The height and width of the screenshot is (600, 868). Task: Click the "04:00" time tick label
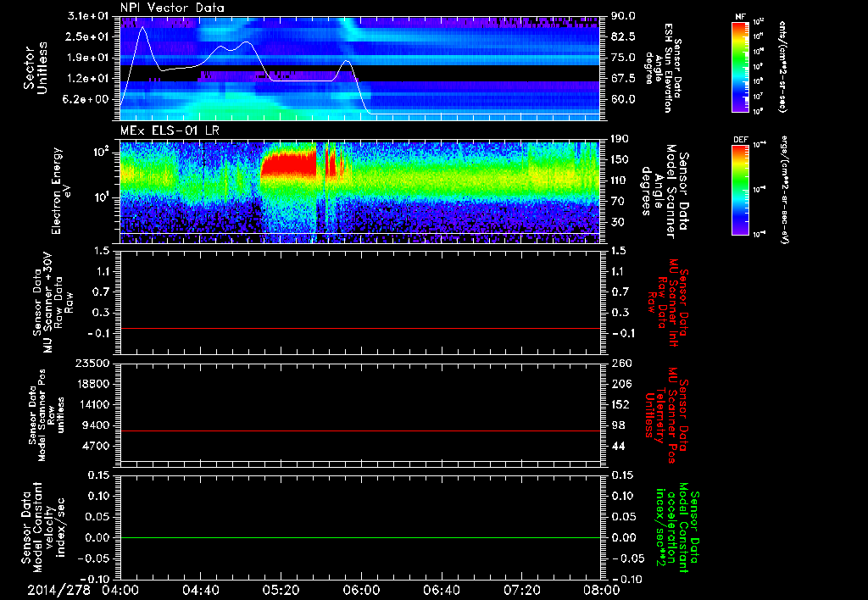120,590
